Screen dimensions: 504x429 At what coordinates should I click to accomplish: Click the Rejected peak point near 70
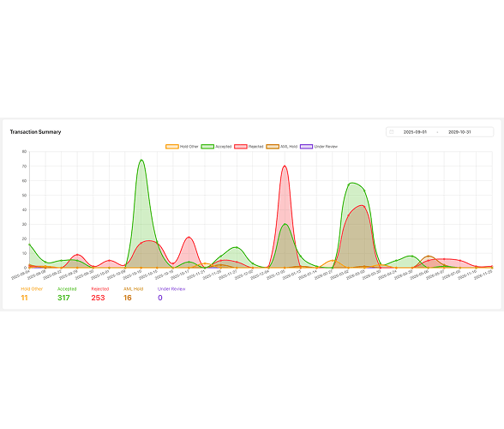pos(285,166)
